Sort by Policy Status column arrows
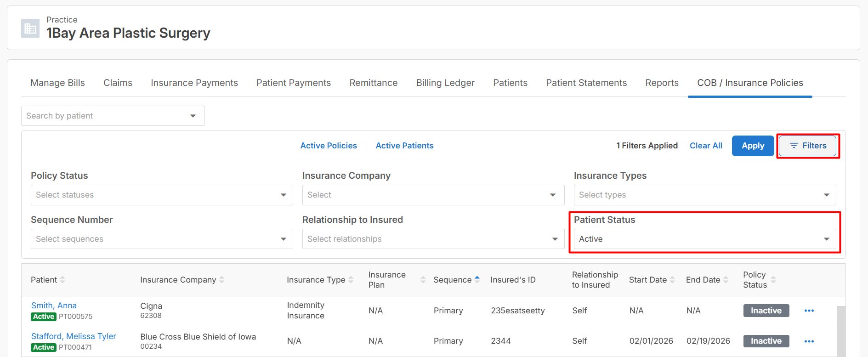 (773, 279)
